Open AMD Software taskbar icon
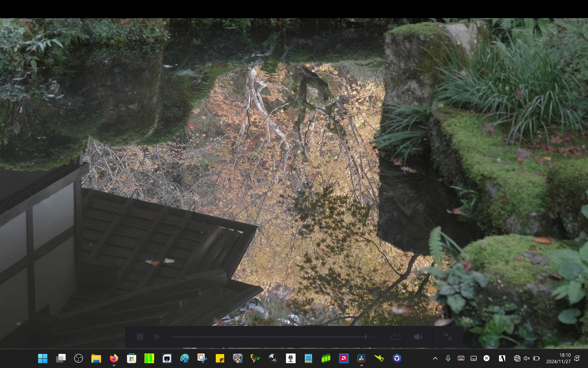This screenshot has height=368, width=588. [x=344, y=358]
